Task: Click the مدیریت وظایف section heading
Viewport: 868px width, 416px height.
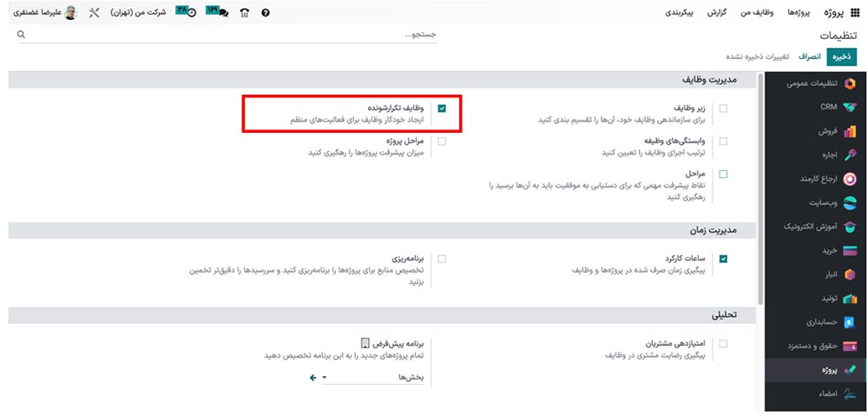Action: pos(709,80)
